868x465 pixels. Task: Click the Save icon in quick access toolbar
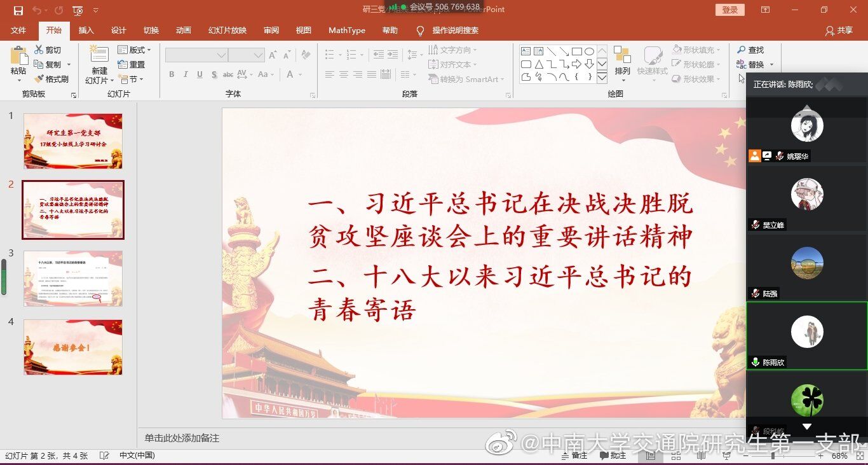[18, 10]
